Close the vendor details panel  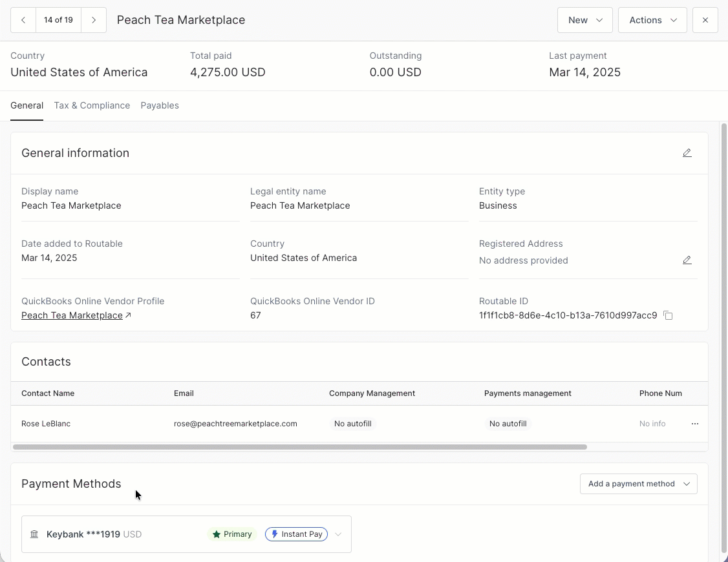(x=705, y=20)
